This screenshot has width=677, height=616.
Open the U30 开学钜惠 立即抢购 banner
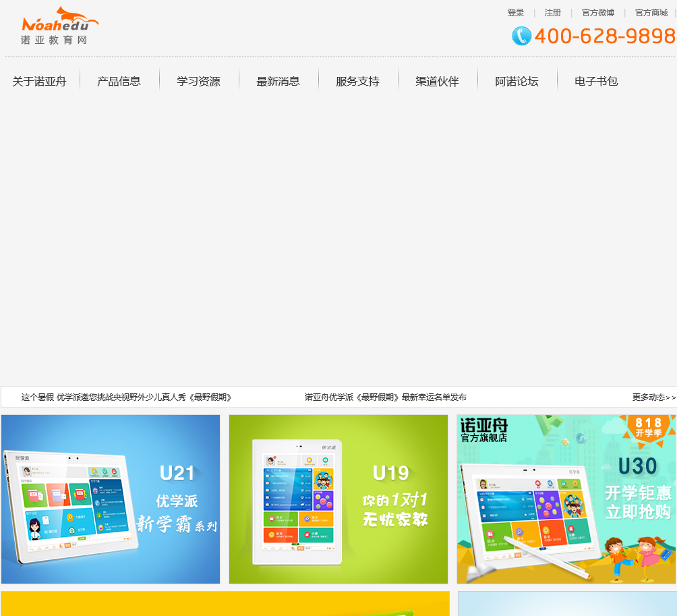566,499
